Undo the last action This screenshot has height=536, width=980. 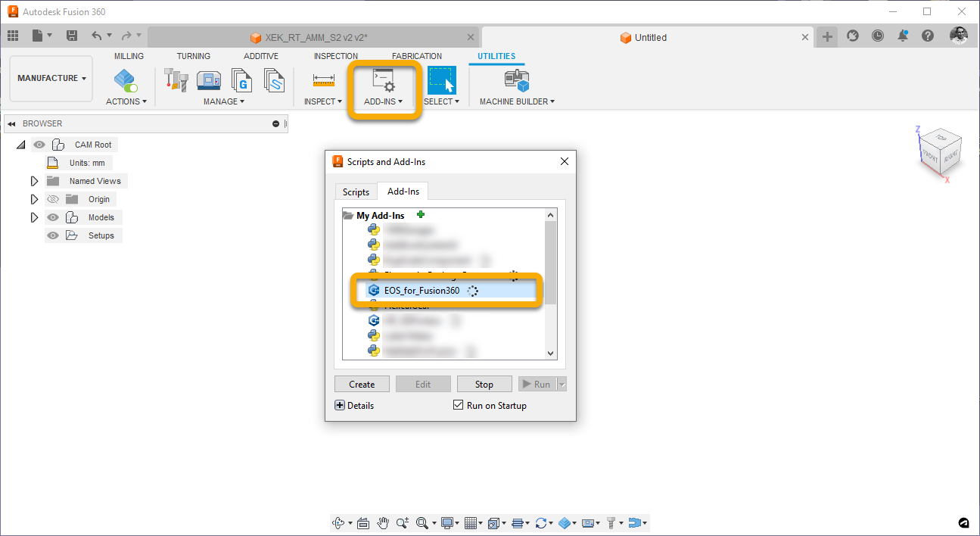tap(96, 36)
